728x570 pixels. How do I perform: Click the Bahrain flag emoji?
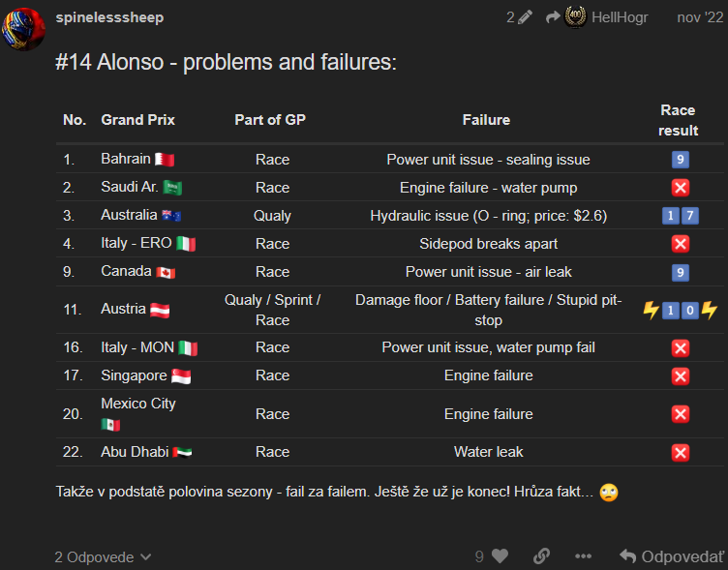point(165,160)
